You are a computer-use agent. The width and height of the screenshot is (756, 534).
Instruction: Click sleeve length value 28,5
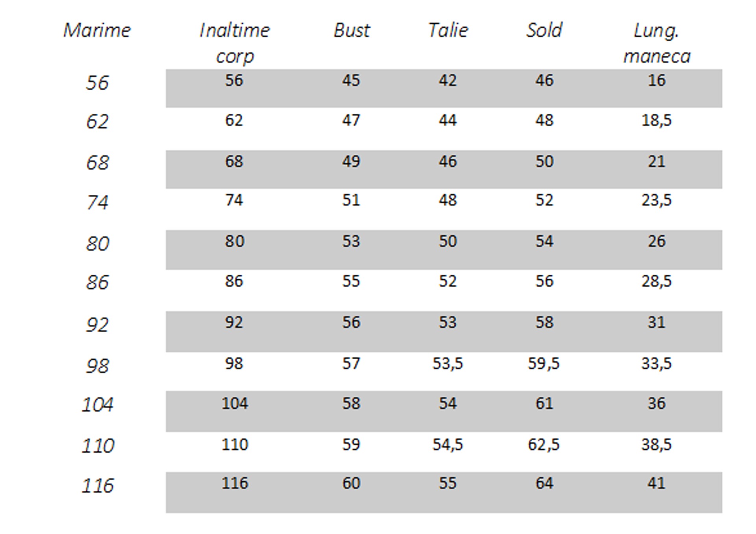coord(656,281)
